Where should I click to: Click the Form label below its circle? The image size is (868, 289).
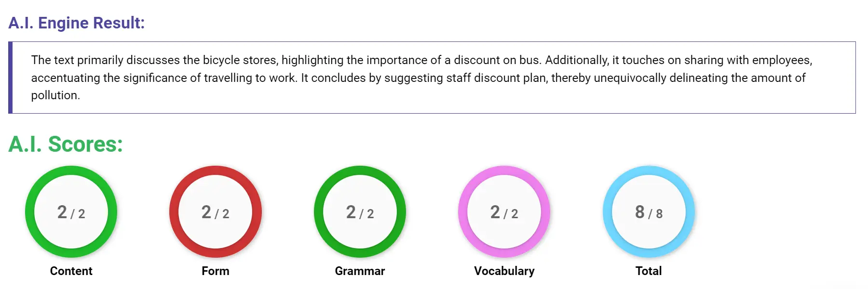point(216,271)
